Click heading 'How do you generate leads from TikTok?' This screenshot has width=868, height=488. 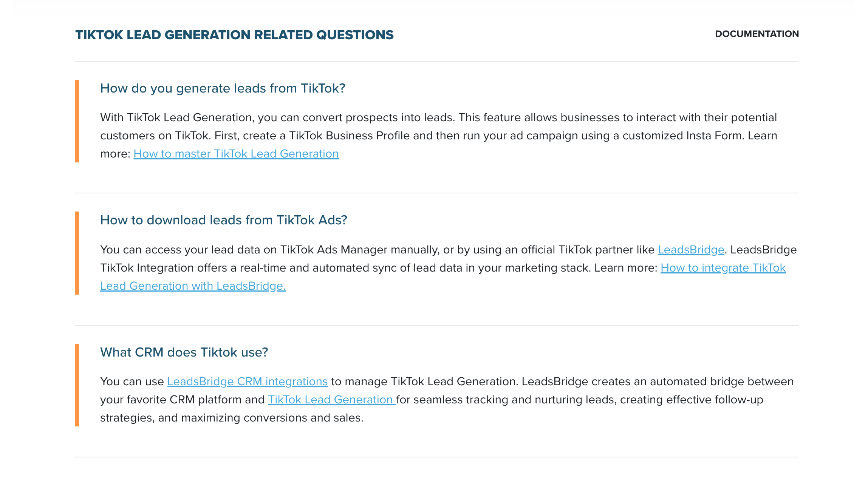[223, 88]
